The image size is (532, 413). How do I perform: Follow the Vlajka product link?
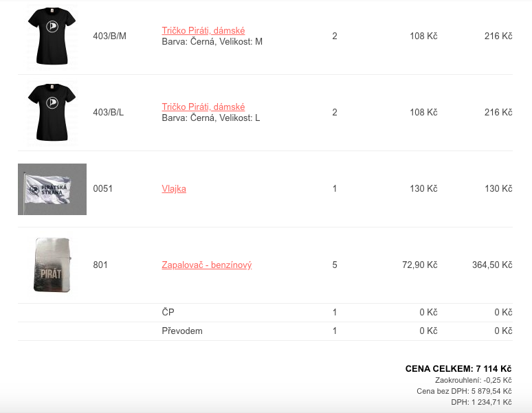pos(174,188)
